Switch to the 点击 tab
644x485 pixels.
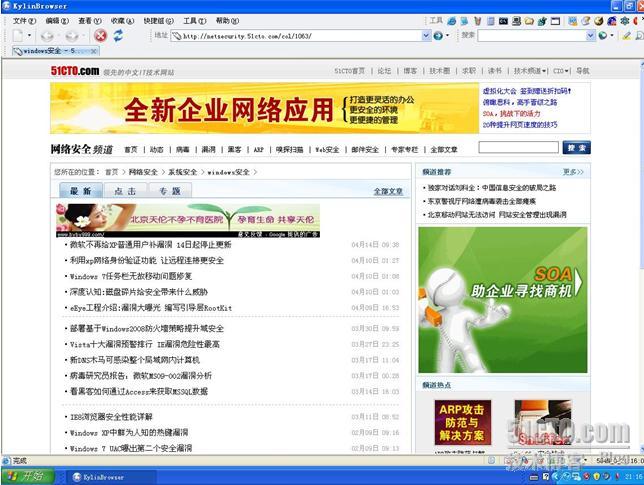pos(125,191)
